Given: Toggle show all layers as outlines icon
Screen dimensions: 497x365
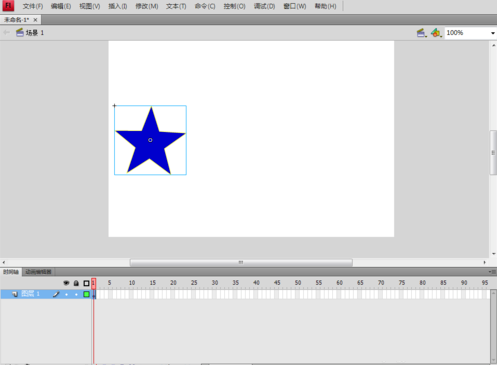Looking at the screenshot, I should click(86, 283).
